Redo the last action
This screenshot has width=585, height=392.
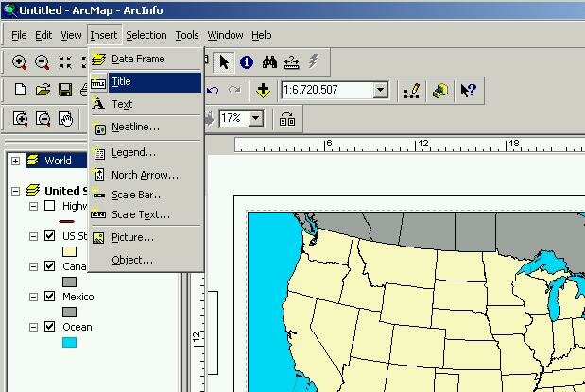[x=234, y=90]
